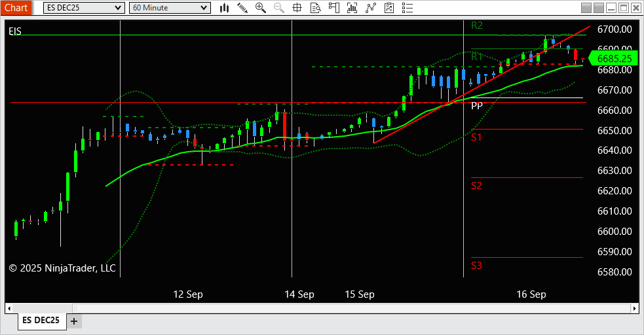The height and width of the screenshot is (335, 644).
Task: Click the S2 pivot label
Action: point(476,186)
